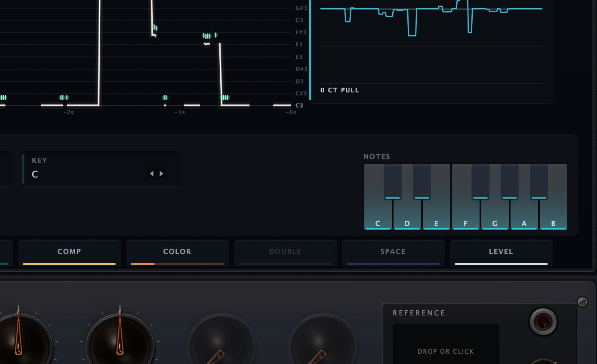Toggle the B note key
This screenshot has height=364, width=597.
554,215
